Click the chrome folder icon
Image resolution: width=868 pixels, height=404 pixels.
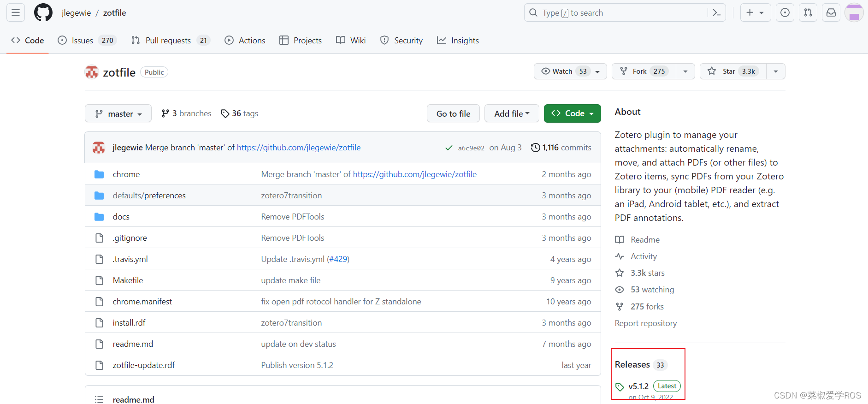click(x=99, y=174)
